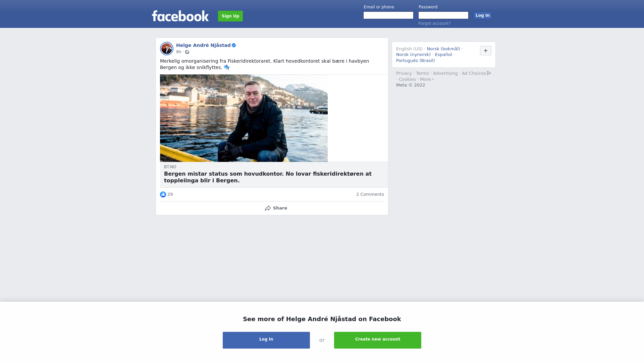
Task: Click the Facebook logo
Action: 180,16
